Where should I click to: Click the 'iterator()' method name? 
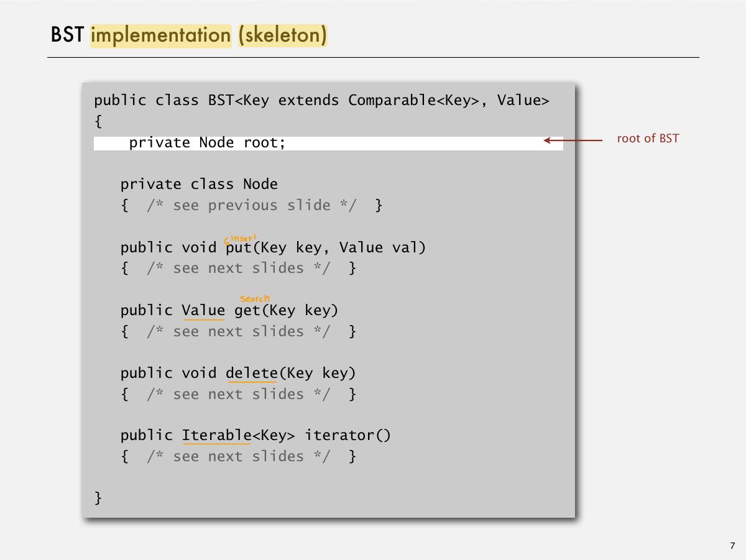[348, 436]
